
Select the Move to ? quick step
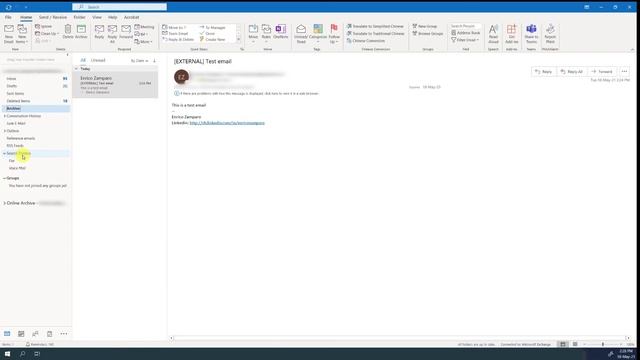(174, 27)
